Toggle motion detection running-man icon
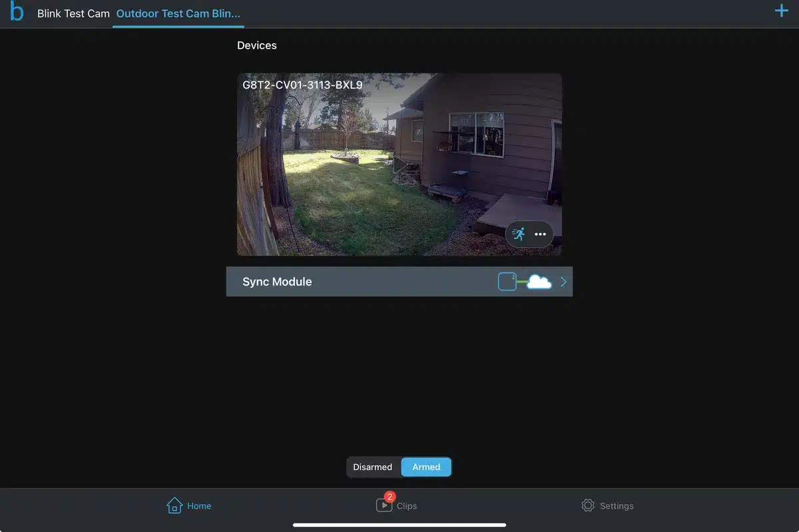Screen dimensions: 799x532 (x=519, y=234)
